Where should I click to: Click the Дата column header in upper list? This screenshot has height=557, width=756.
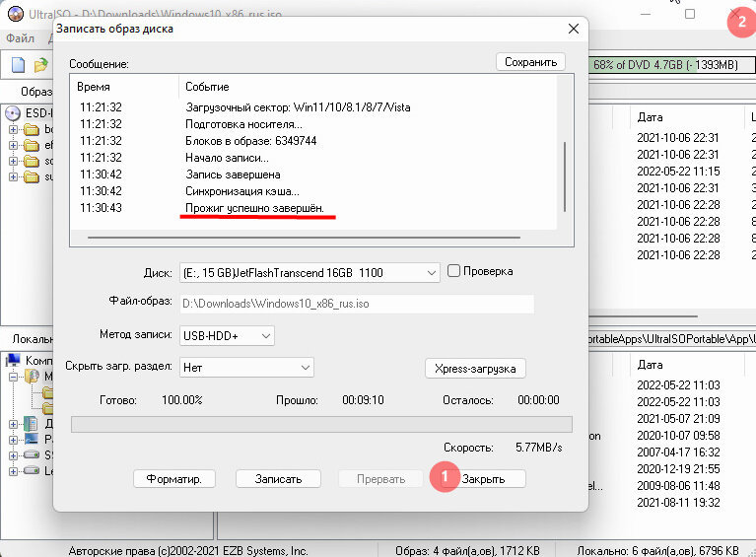pos(650,117)
